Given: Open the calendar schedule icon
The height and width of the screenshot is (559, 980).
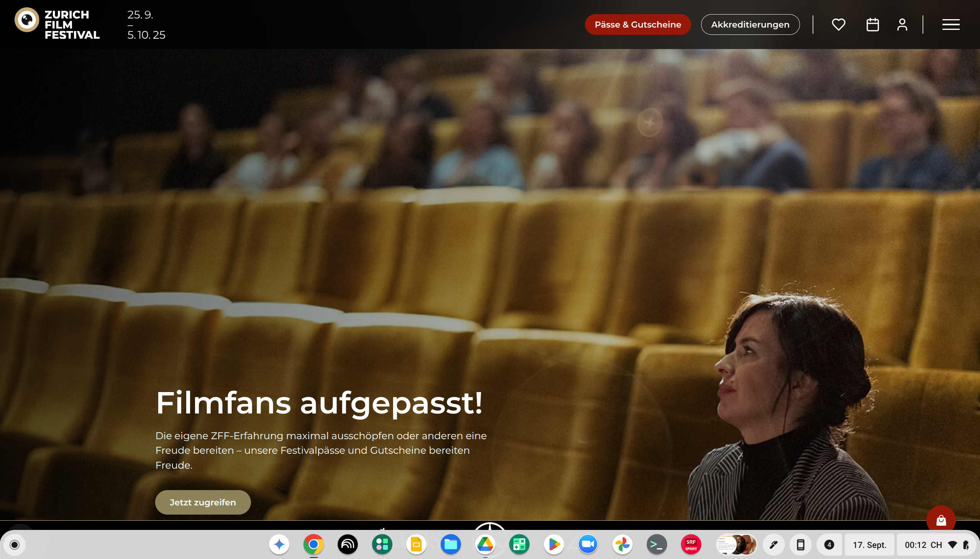Looking at the screenshot, I should point(872,25).
